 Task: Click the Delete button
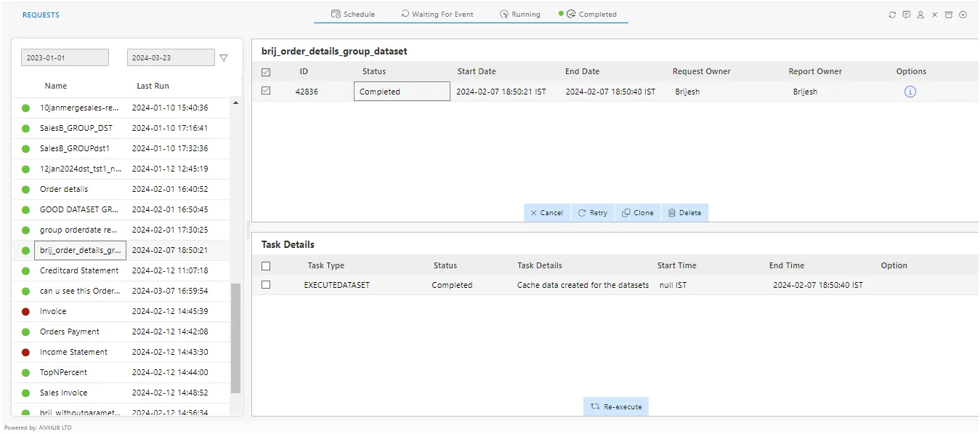(x=684, y=213)
